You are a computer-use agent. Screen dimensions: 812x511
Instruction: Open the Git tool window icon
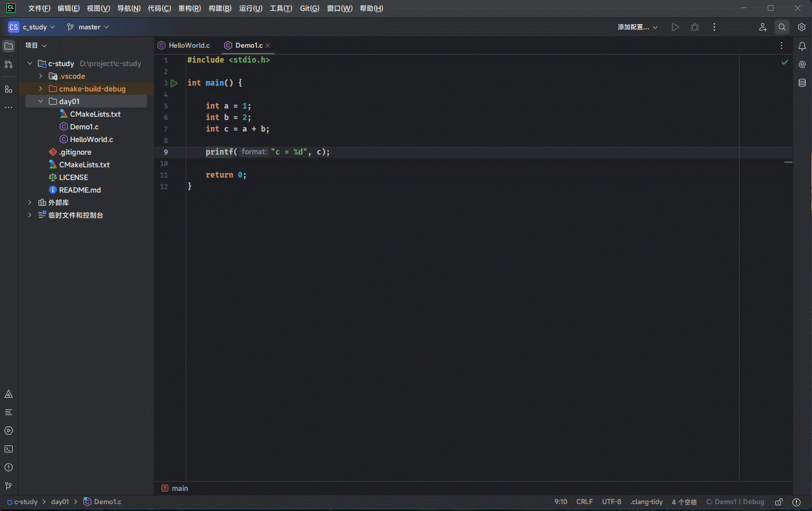click(9, 486)
